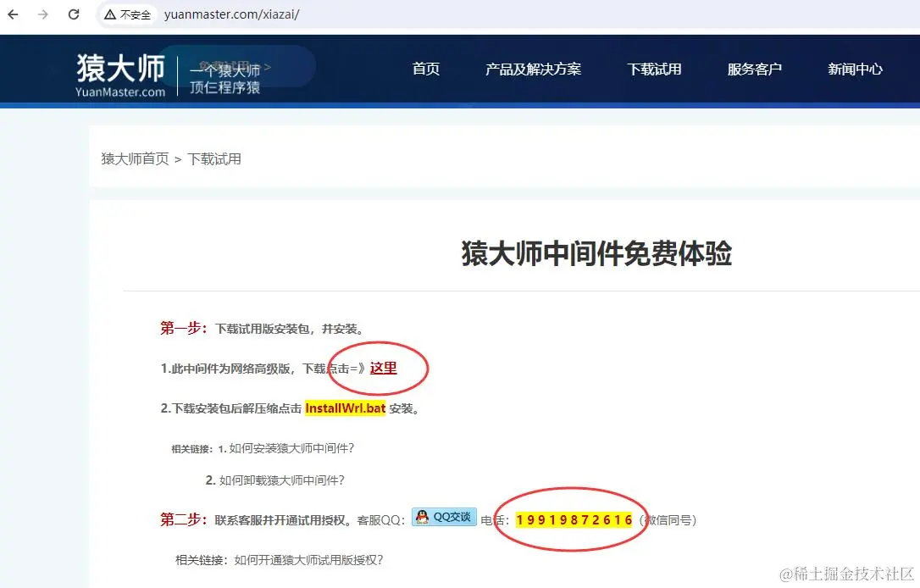Image resolution: width=920 pixels, height=588 pixels.
Task: Click inside the browser address bar
Action: (254, 14)
